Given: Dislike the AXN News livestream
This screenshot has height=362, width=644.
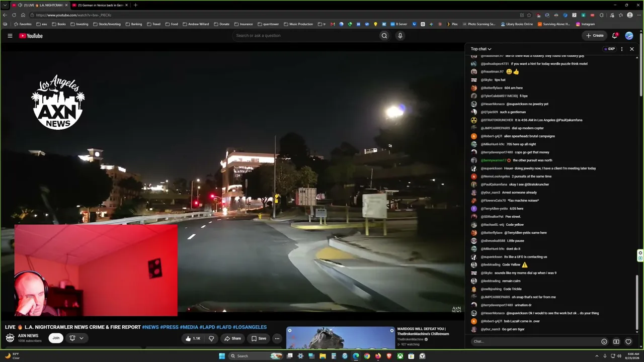Looking at the screenshot, I should pos(211,338).
